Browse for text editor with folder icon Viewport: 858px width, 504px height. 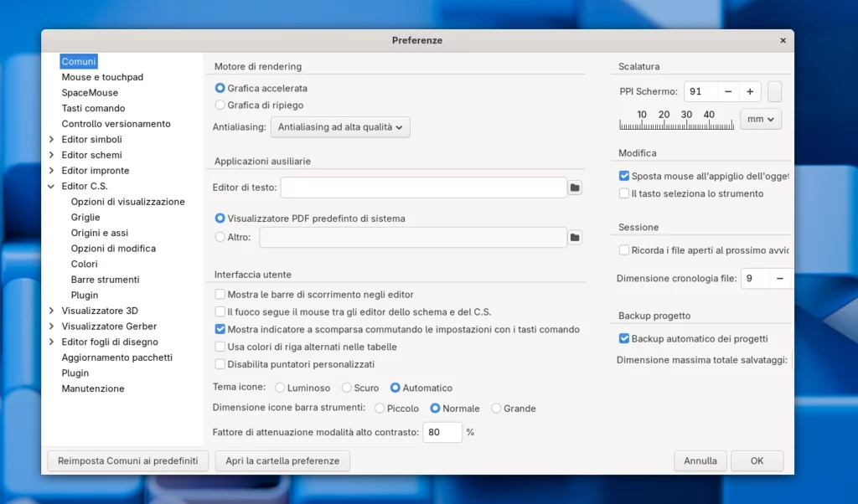click(575, 188)
